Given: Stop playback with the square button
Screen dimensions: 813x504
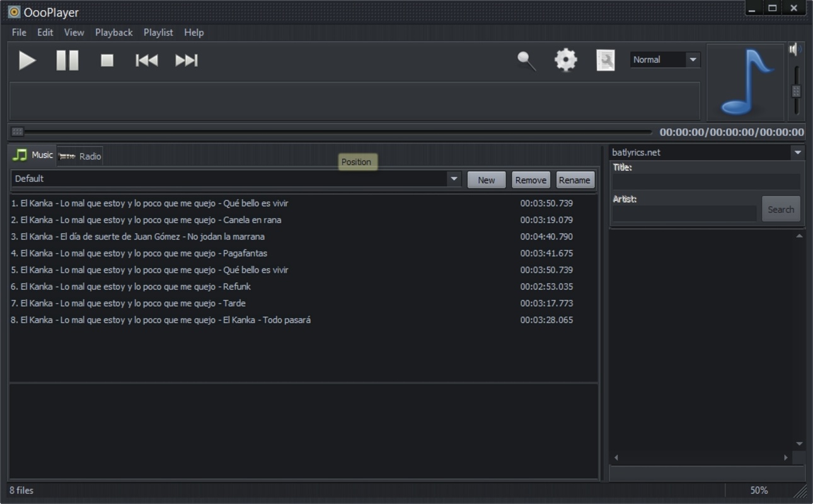Looking at the screenshot, I should [x=107, y=60].
